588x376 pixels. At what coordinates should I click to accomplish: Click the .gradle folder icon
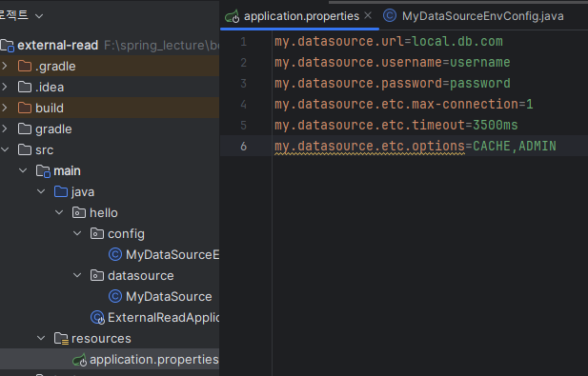point(25,67)
